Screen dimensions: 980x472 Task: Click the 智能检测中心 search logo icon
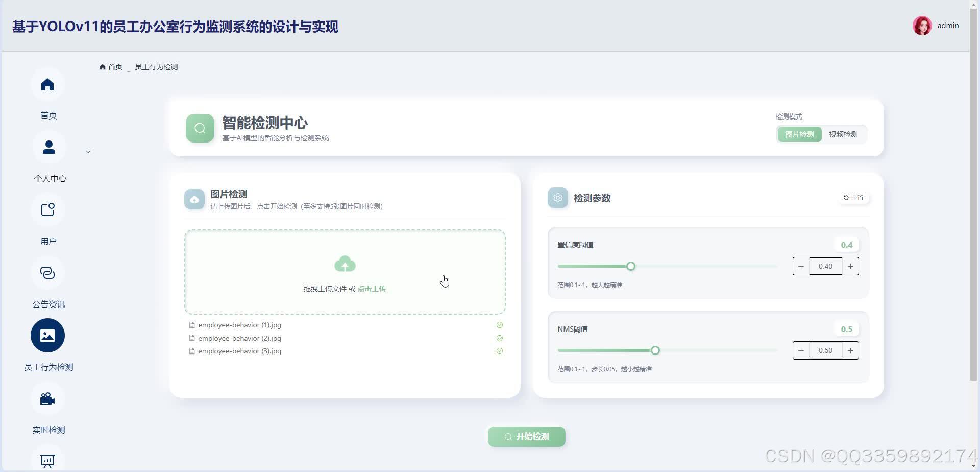coord(200,128)
